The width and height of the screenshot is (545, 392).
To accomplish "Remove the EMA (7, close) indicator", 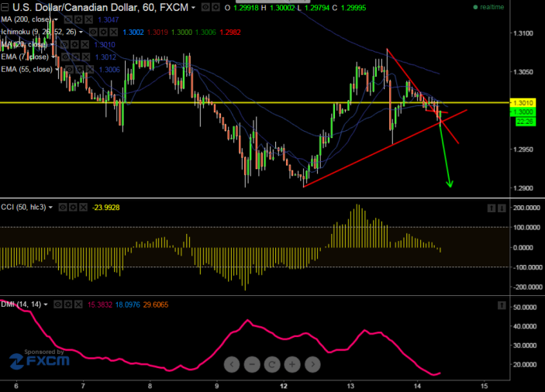I will point(86,57).
